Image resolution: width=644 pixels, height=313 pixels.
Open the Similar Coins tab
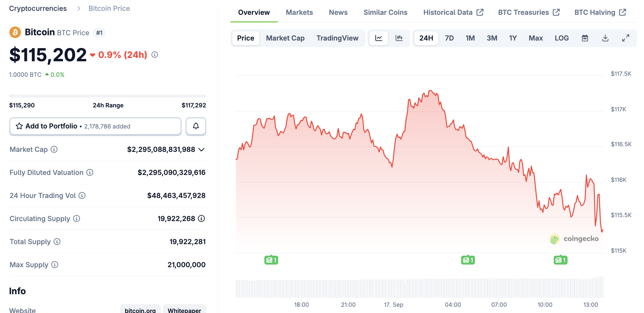(386, 13)
